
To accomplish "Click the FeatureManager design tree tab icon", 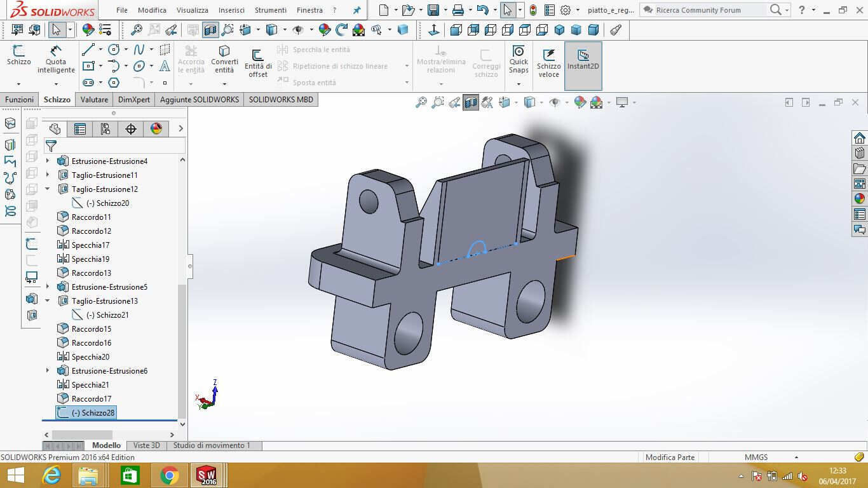I will click(x=55, y=129).
